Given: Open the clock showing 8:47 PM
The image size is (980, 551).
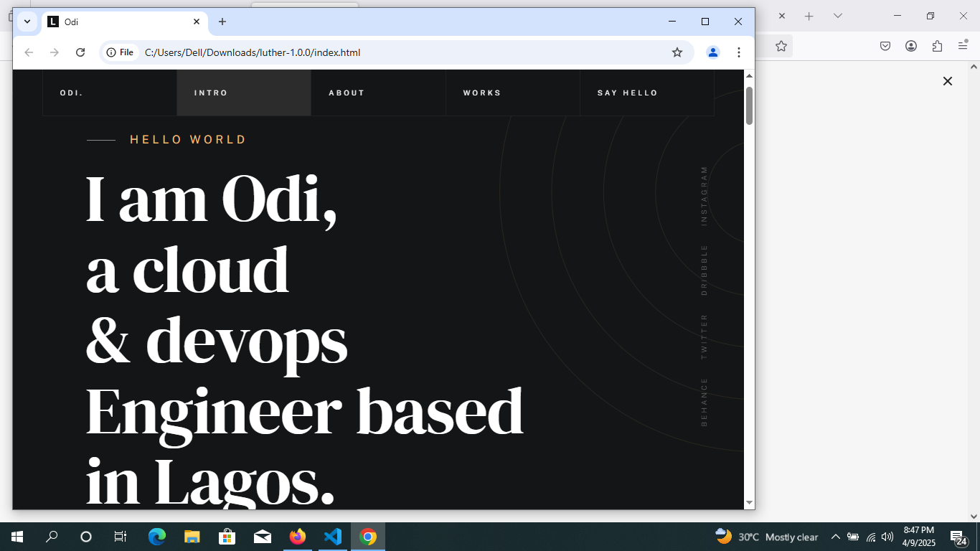Looking at the screenshot, I should click(x=919, y=537).
